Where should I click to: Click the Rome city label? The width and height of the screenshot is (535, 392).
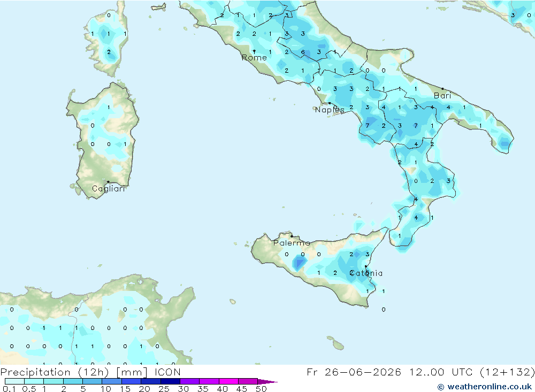tap(254, 58)
